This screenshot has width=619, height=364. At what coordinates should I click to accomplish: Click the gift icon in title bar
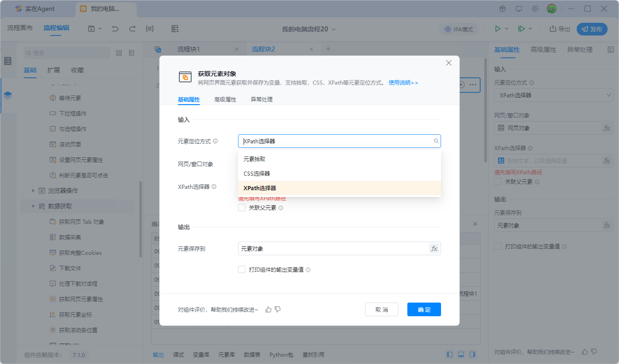coord(502,9)
